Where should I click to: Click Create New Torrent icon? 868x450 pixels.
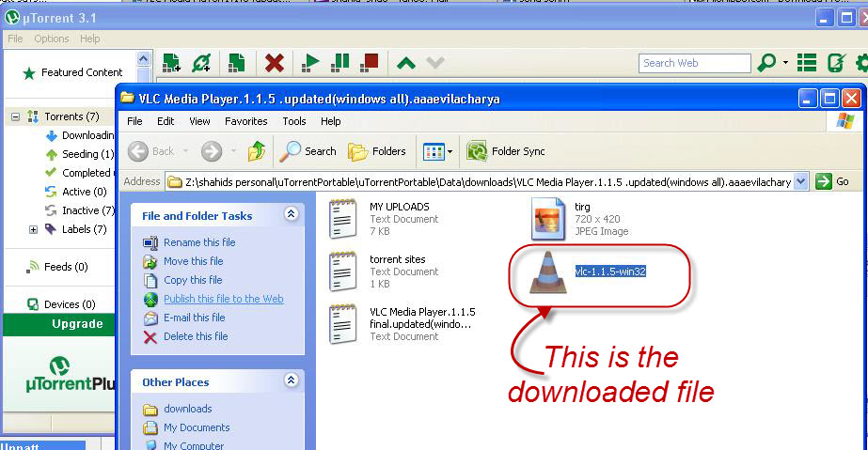pos(237,62)
